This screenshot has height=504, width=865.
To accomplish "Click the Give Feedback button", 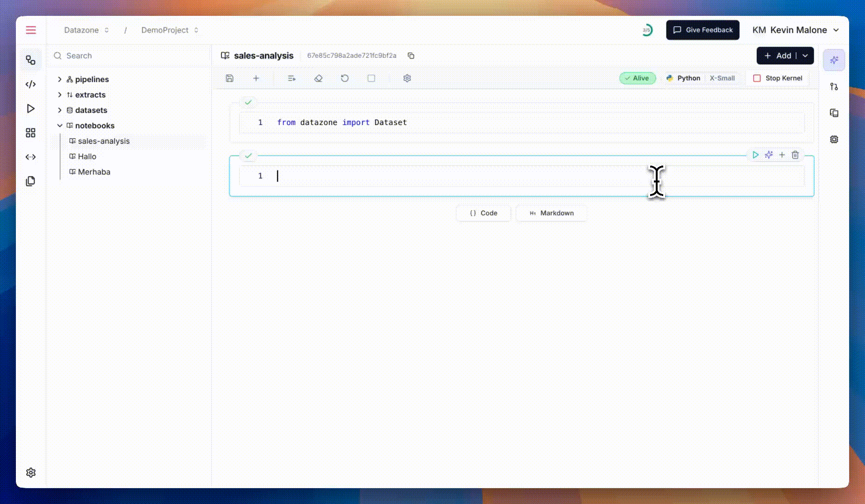I will click(703, 30).
